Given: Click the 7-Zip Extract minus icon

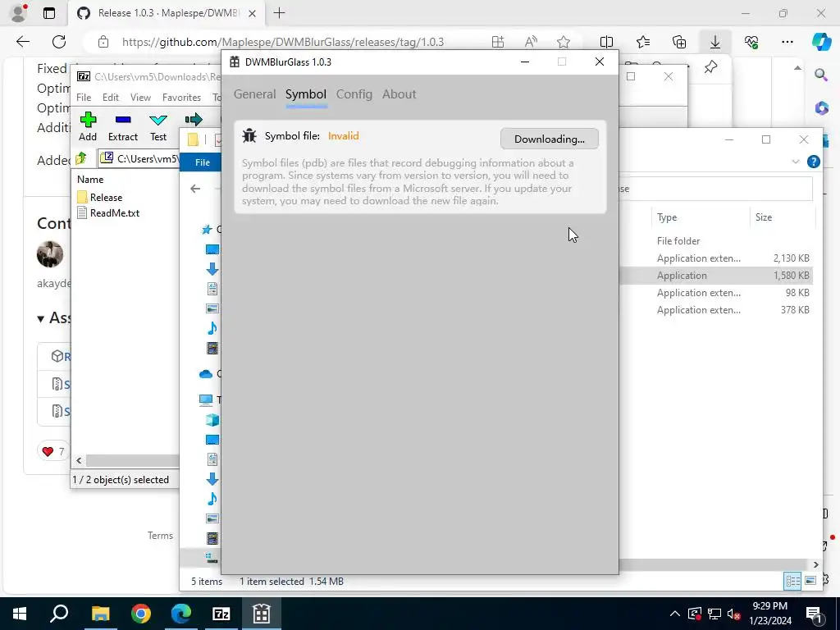Looking at the screenshot, I should click(x=123, y=120).
